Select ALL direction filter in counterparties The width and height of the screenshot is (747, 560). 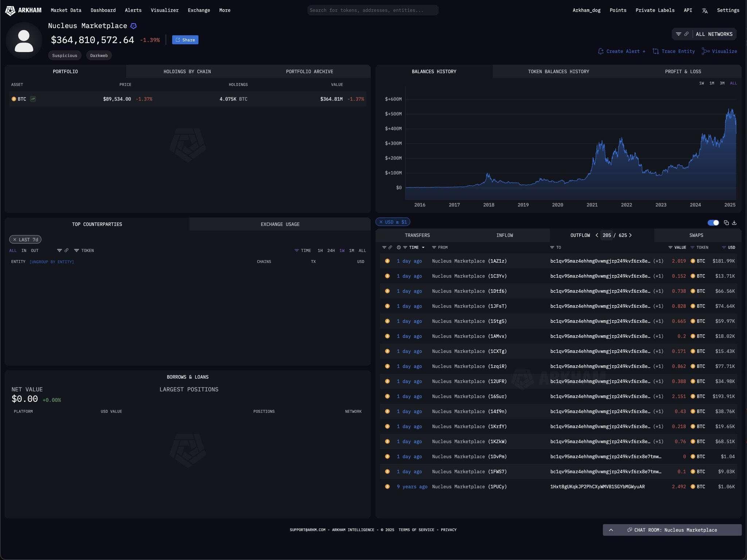[x=13, y=250]
